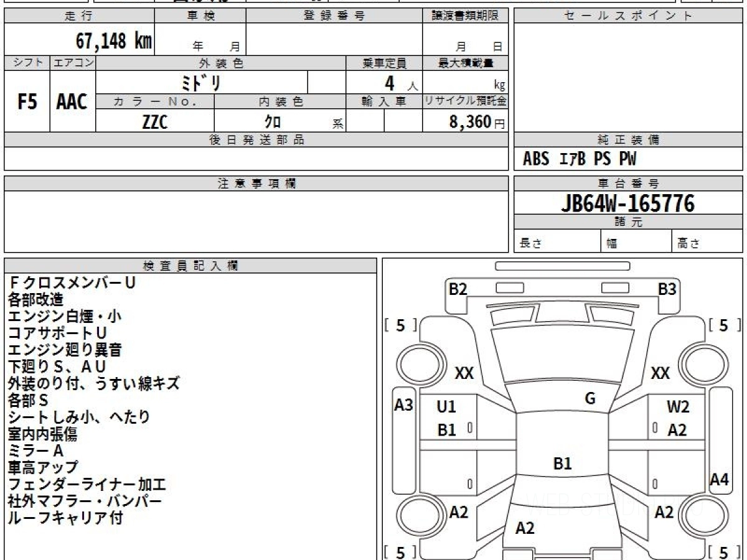This screenshot has width=747, height=560.
Task: Click the 検査員記入欄 header
Action: pos(190,266)
